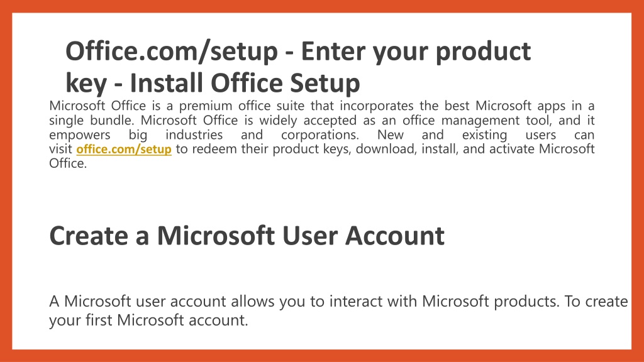Click "Install Office Setup" in the title
644x362 pixels.
tap(245, 83)
